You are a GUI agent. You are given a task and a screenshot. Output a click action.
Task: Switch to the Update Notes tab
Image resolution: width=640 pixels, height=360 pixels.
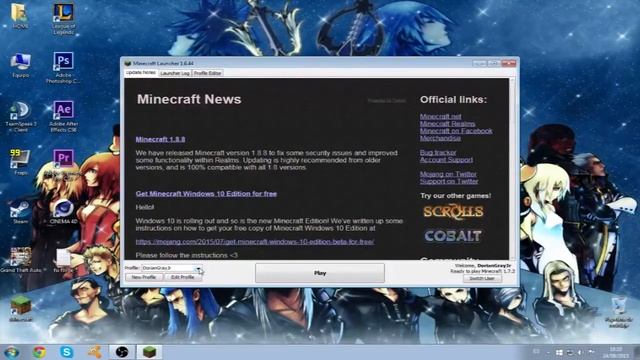(x=141, y=73)
